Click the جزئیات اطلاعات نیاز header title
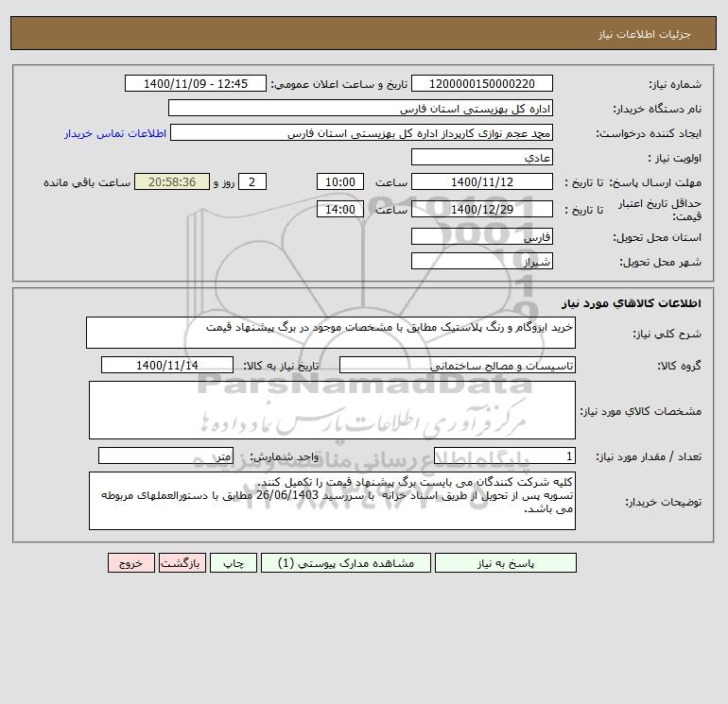The width and height of the screenshot is (728, 704). coord(645,34)
